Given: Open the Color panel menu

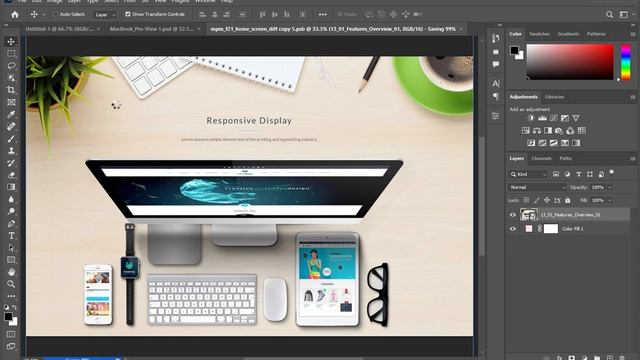Looking at the screenshot, I should tap(632, 34).
